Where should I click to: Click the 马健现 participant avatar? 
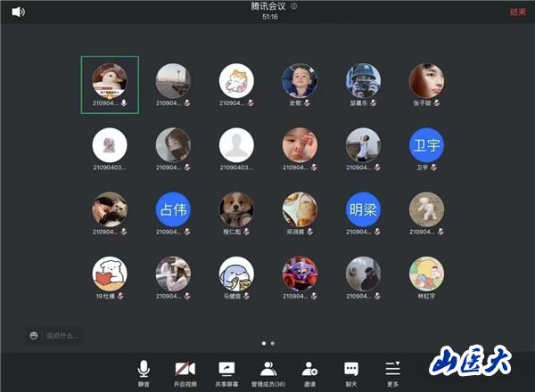pyautogui.click(x=236, y=274)
